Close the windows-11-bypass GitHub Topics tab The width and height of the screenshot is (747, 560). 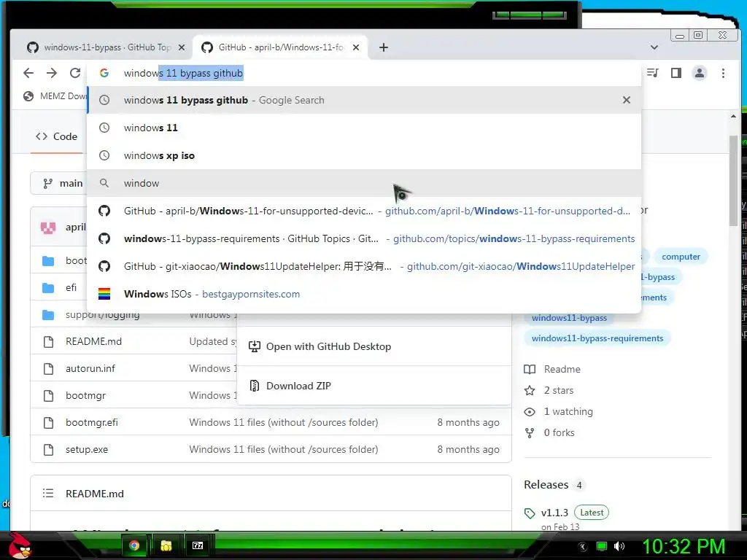[x=182, y=47]
